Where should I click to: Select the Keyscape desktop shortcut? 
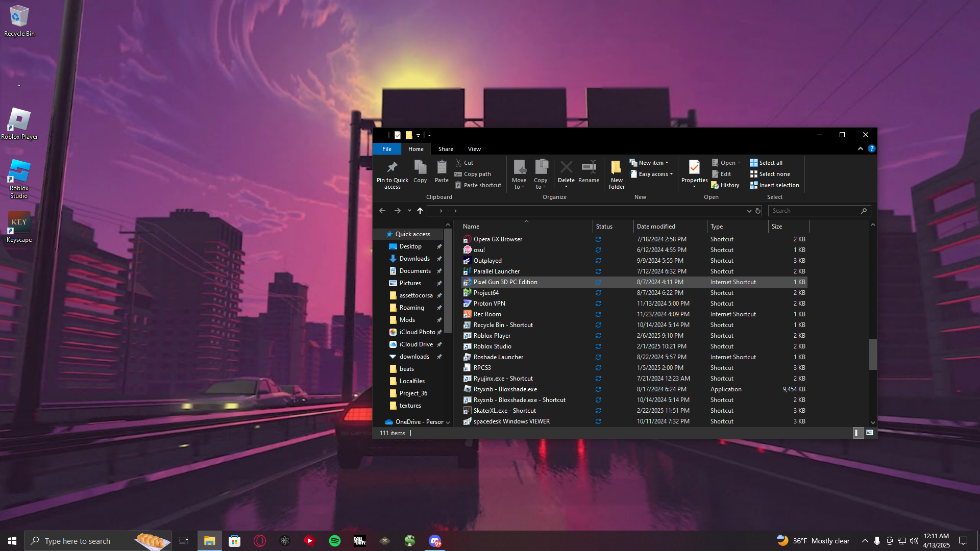[x=19, y=227]
